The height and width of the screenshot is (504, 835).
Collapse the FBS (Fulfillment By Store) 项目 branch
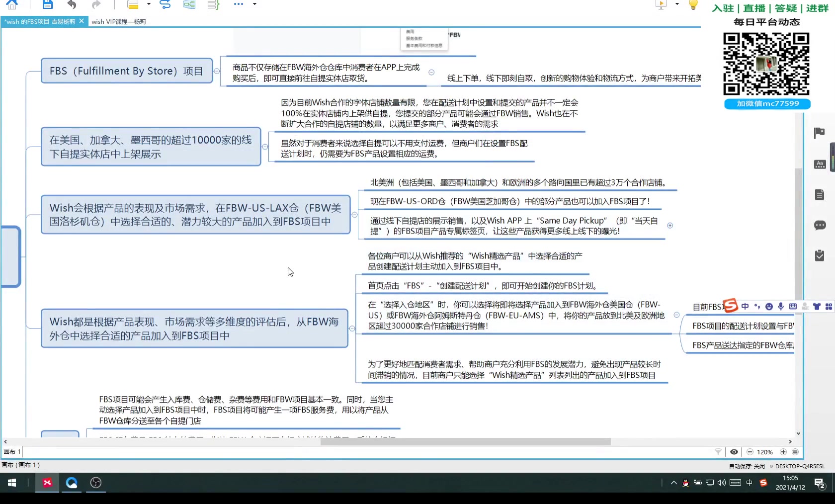point(217,71)
